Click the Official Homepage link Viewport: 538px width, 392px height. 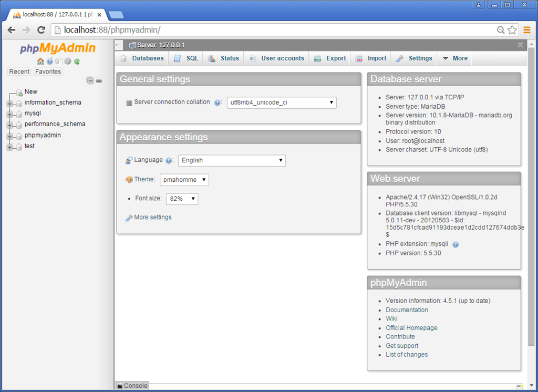pyautogui.click(x=411, y=327)
